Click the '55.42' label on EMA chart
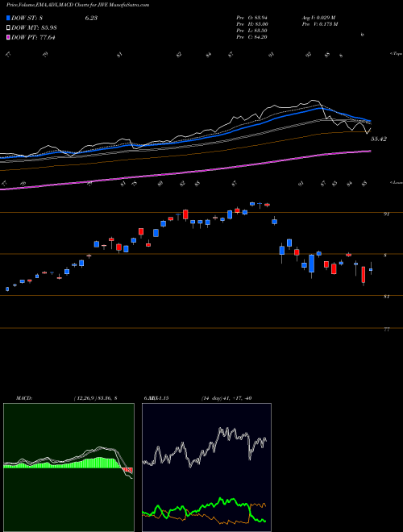Screen dimensions: 403x532 [379, 139]
